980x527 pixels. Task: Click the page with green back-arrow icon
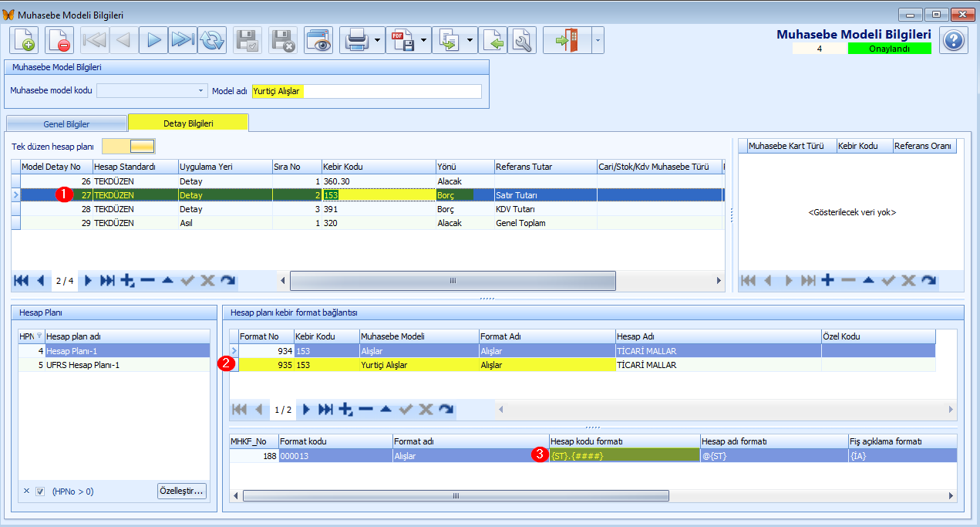(x=493, y=41)
